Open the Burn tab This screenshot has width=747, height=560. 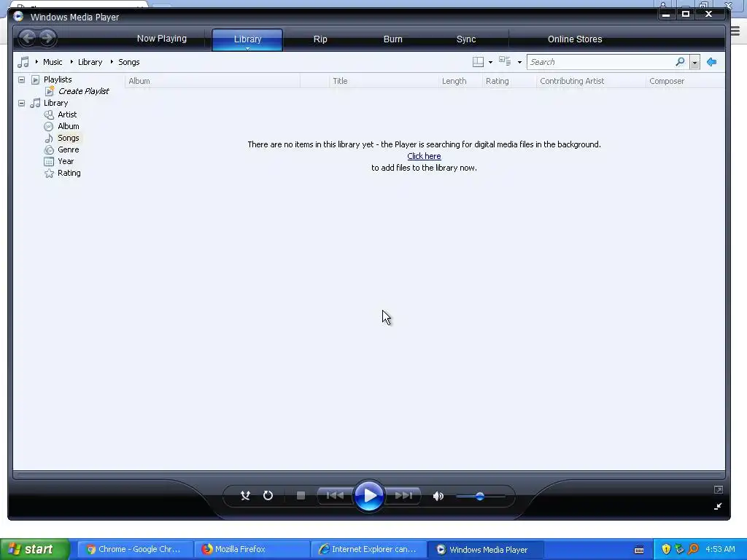(393, 39)
